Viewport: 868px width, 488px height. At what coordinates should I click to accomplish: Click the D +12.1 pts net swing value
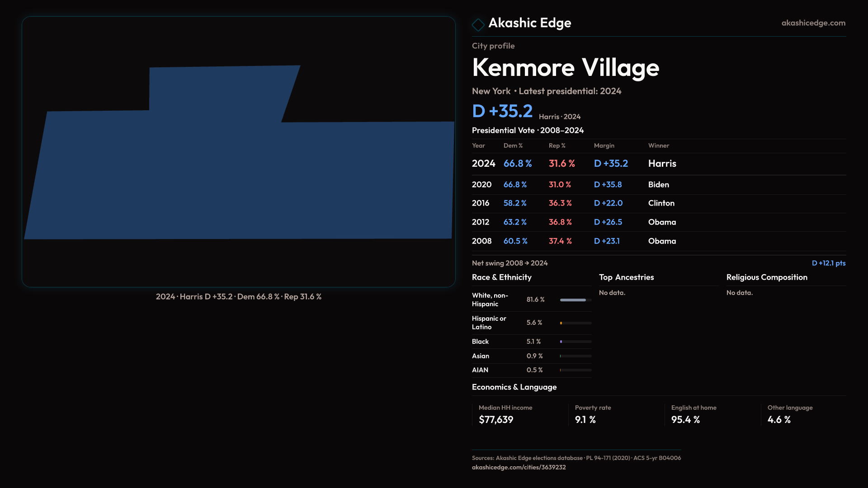pyautogui.click(x=828, y=263)
